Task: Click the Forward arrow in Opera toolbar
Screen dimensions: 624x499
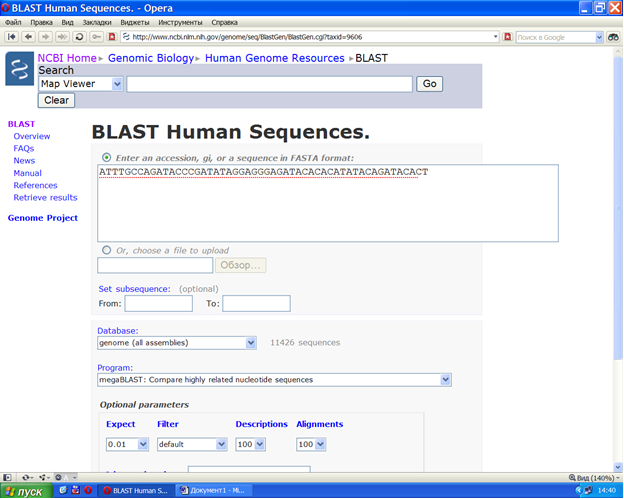Action: (x=45, y=37)
